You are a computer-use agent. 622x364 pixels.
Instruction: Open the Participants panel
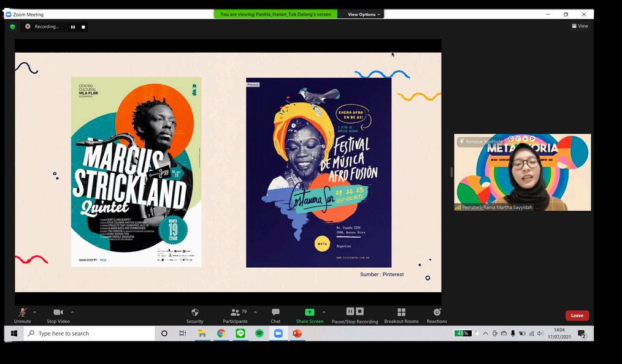(x=235, y=316)
